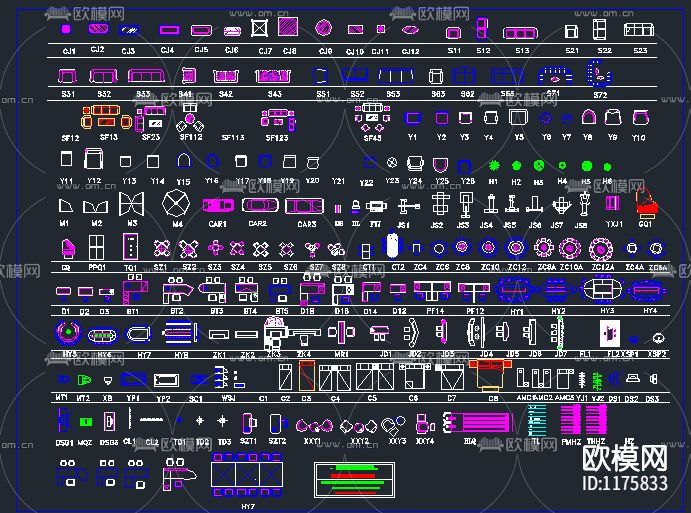
Task: Pick the MR1 magenta block
Action: [342, 332]
